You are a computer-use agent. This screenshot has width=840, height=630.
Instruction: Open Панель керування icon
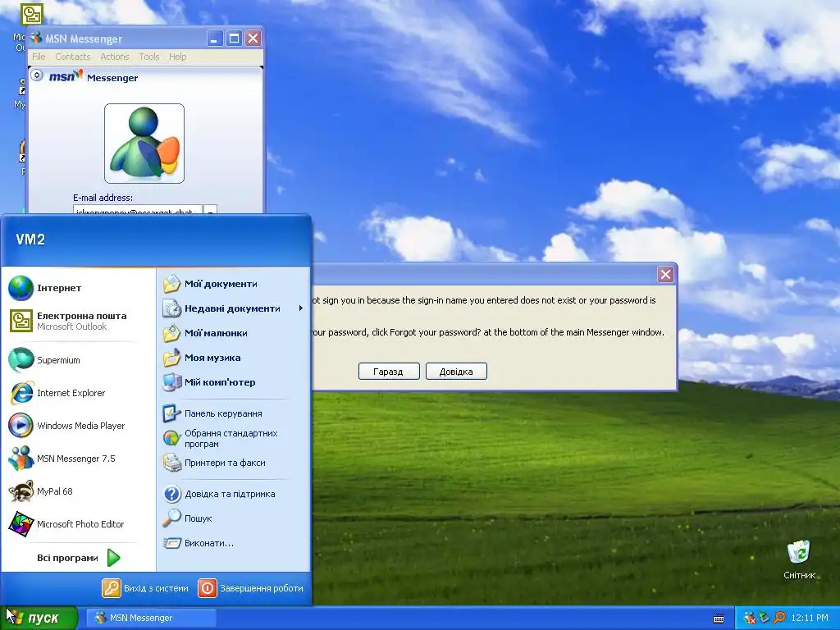coord(172,413)
